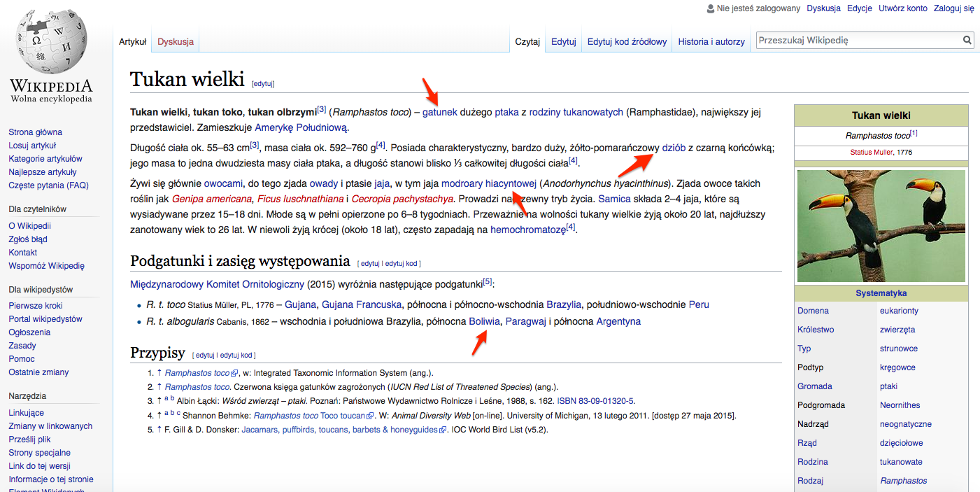Open eukarionty link in Systematyka
Image resolution: width=980 pixels, height=492 pixels.
coord(900,311)
